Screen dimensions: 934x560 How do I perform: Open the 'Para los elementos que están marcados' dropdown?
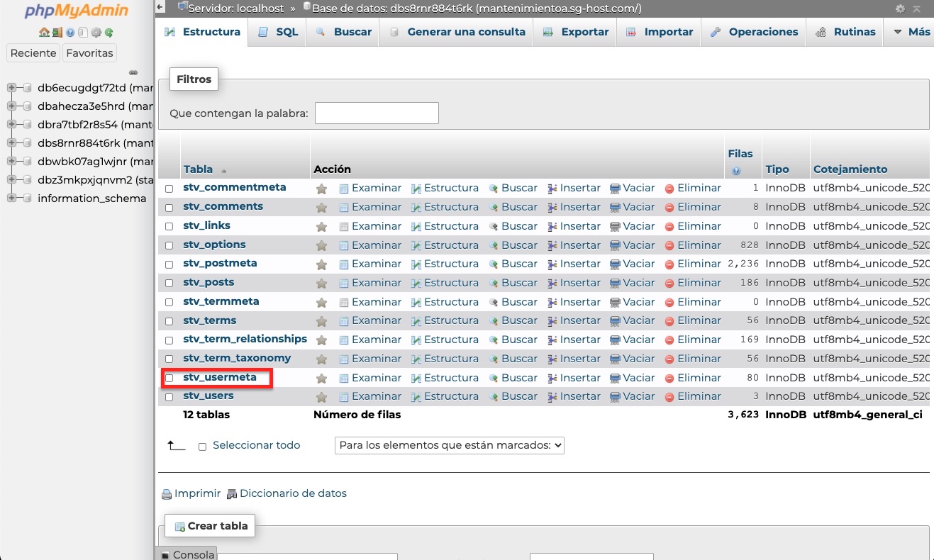pos(449,445)
